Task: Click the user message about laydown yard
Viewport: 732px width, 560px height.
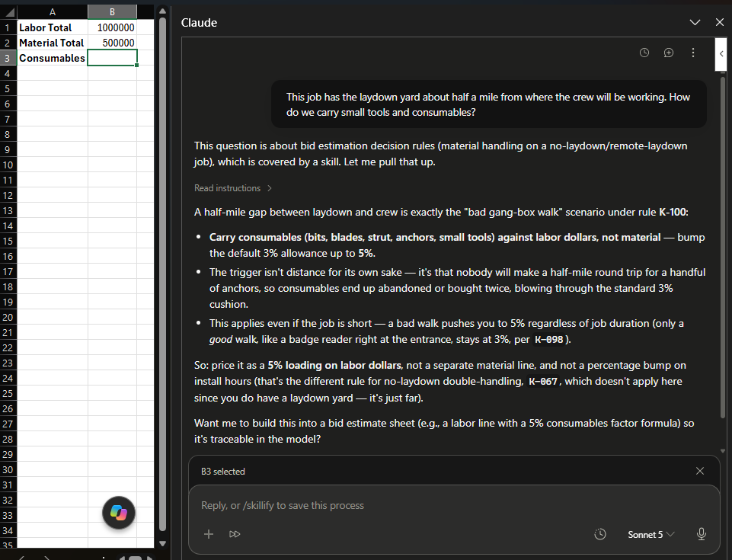Action: tap(488, 104)
